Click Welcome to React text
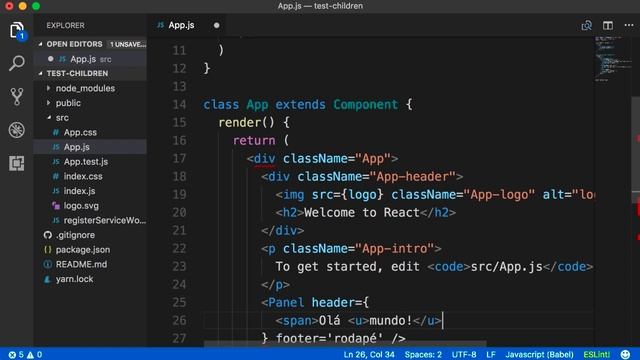This screenshot has width=640, height=360. click(x=362, y=213)
